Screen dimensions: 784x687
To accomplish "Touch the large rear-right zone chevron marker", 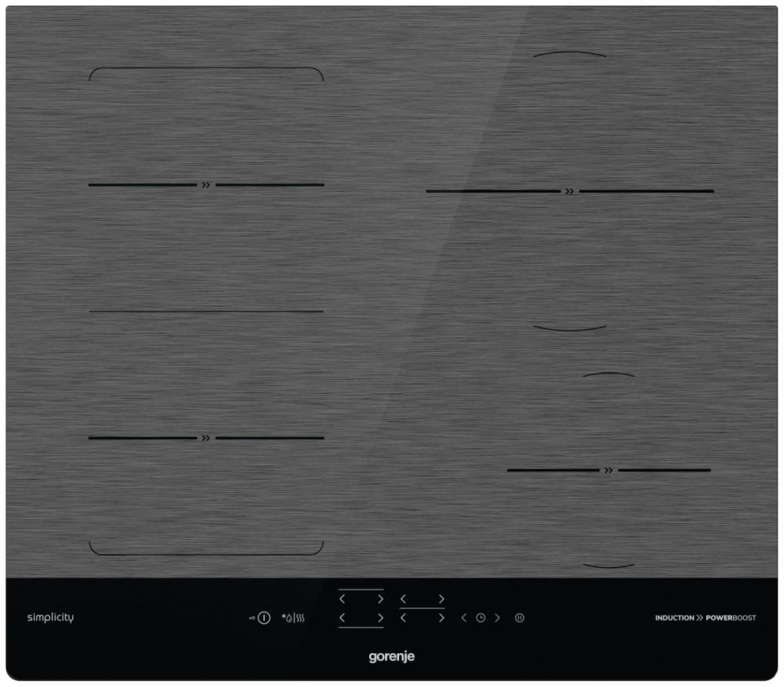I will pyautogui.click(x=570, y=191).
